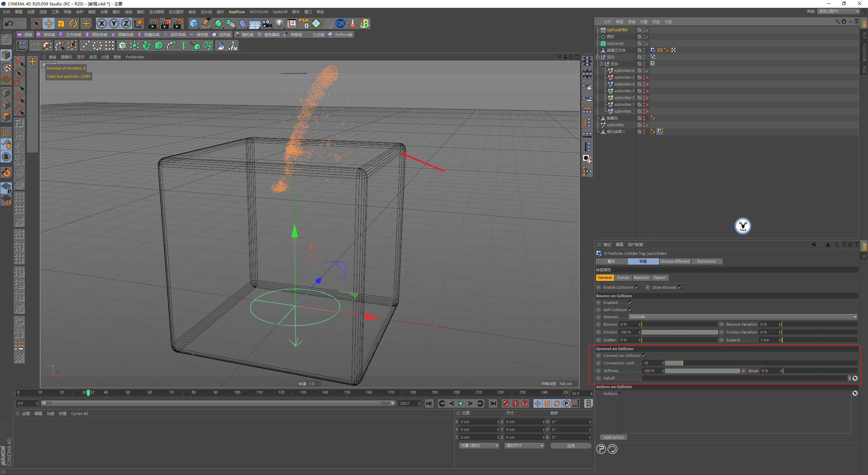Screen dimensions: 868x475
Task: Click the Make Editable icon in left palette
Action: (6, 40)
